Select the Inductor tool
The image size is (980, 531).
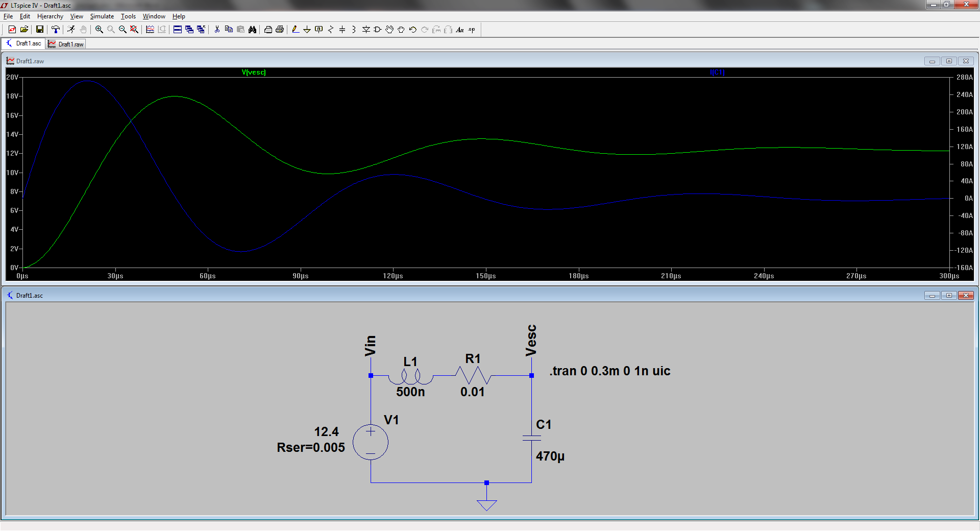tap(354, 30)
